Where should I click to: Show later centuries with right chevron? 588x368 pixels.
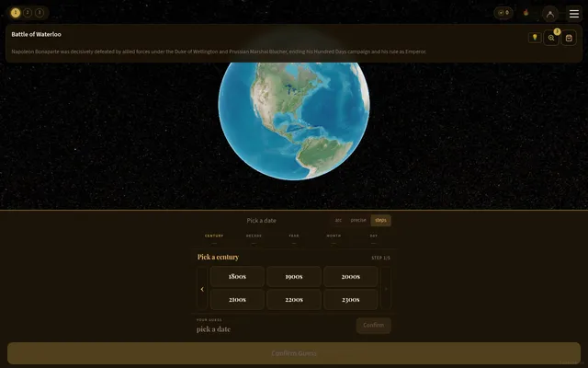click(386, 288)
